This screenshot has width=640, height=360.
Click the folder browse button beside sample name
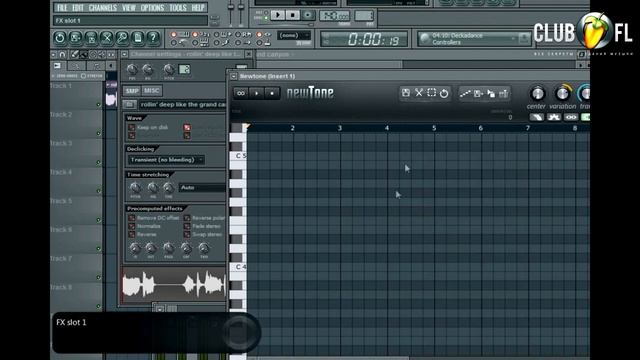(129, 104)
